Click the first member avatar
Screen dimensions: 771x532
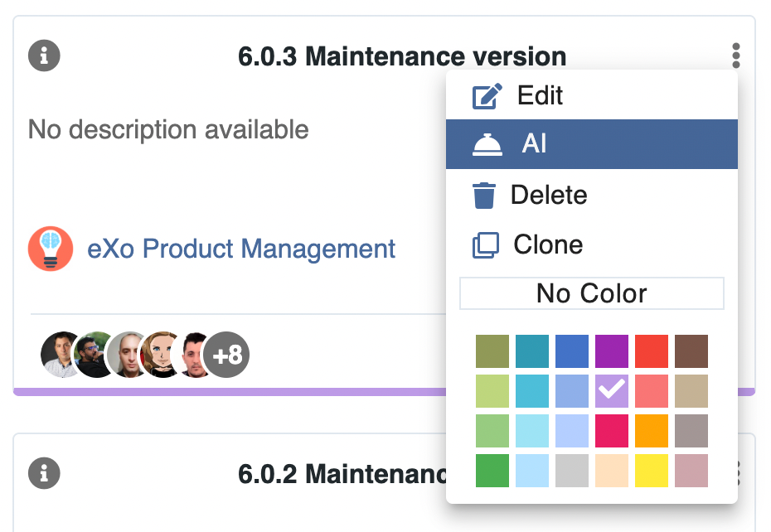(61, 355)
